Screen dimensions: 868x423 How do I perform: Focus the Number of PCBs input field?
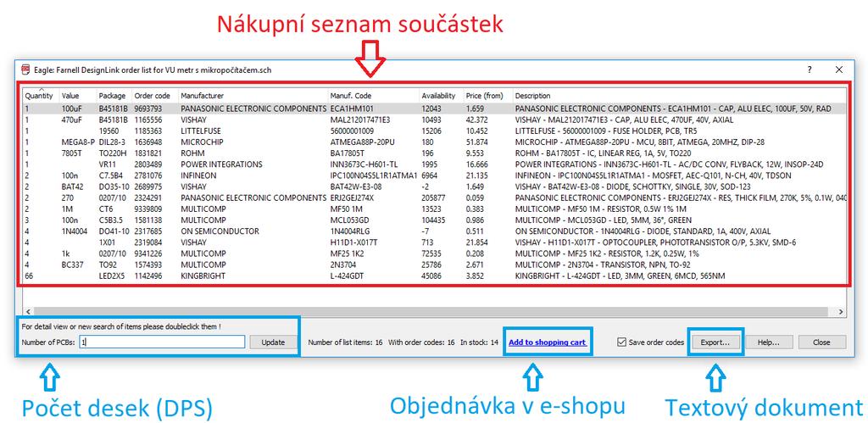(x=162, y=342)
